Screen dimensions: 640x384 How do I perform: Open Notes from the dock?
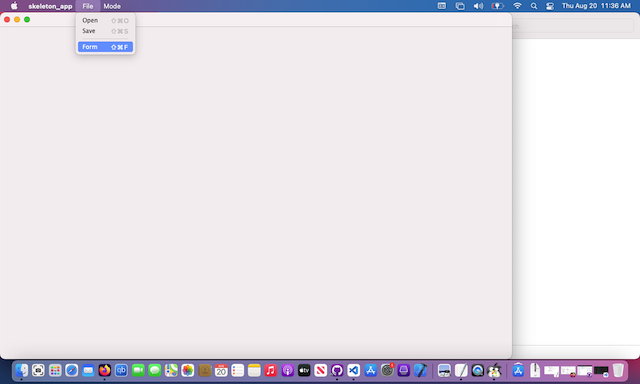tap(254, 371)
